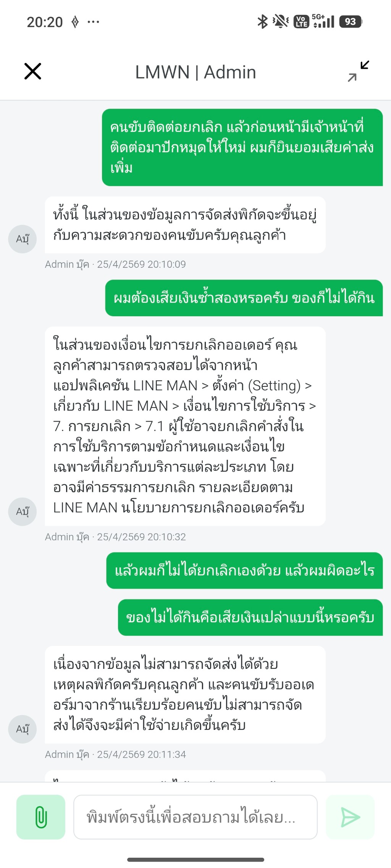Tap the VoLTE status icon
Viewport: 391px width, 868px height.
tap(301, 22)
